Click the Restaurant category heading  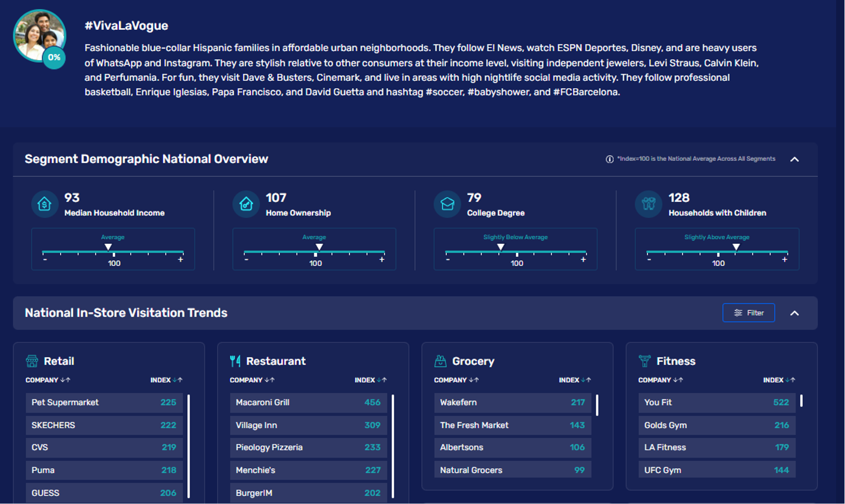coord(275,361)
